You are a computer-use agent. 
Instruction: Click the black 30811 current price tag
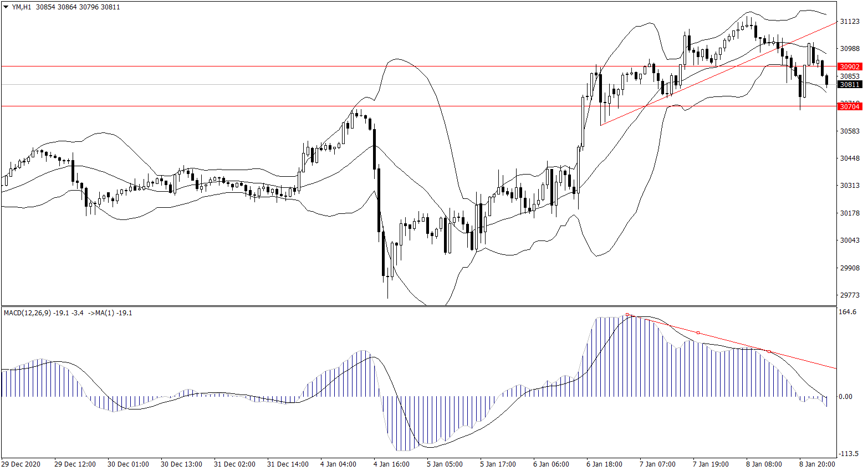coord(850,85)
